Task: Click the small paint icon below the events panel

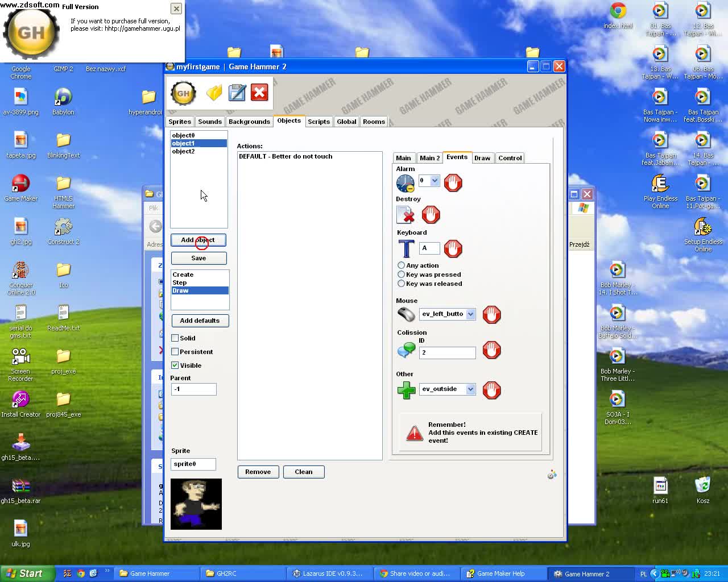Action: pos(552,475)
